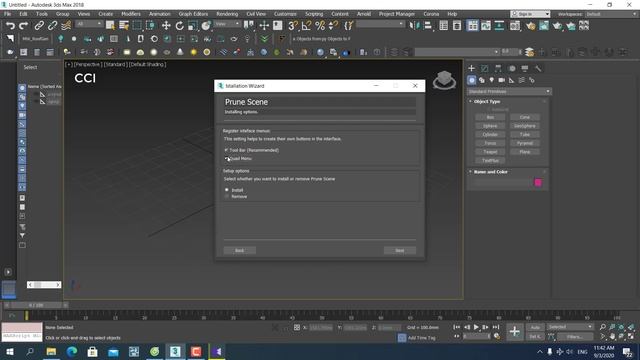Open the key filter Selected dropdown
640x360 pixels.
pyautogui.click(x=570, y=327)
